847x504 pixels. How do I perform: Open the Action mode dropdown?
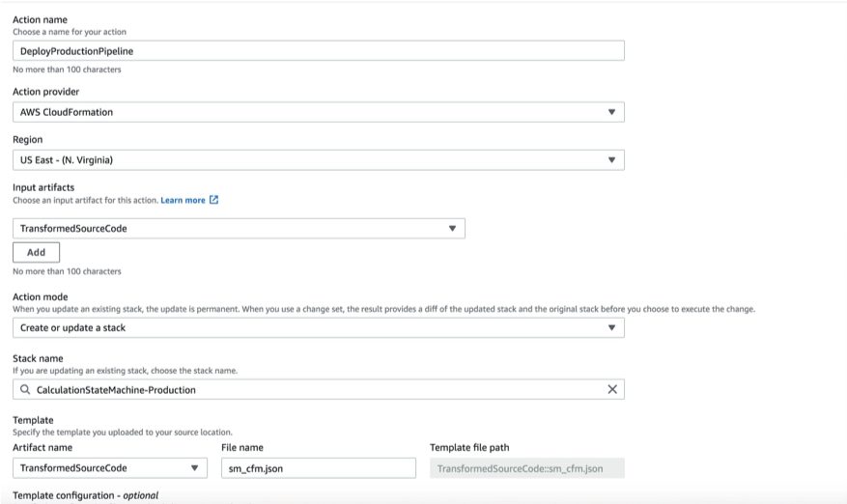coord(319,328)
